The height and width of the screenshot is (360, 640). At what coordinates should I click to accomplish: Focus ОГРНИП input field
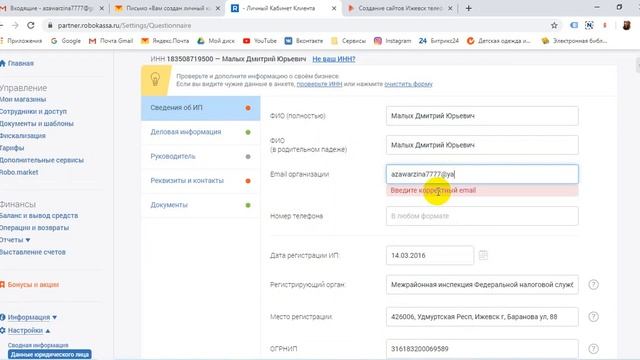[482, 349]
